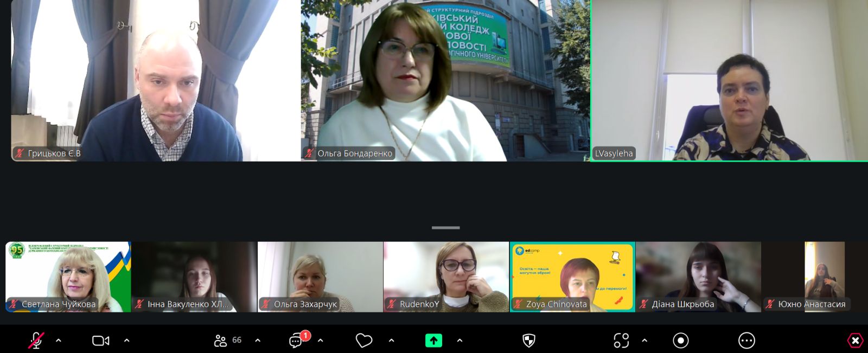Start recording with the record button
The image size is (868, 353).
(680, 341)
